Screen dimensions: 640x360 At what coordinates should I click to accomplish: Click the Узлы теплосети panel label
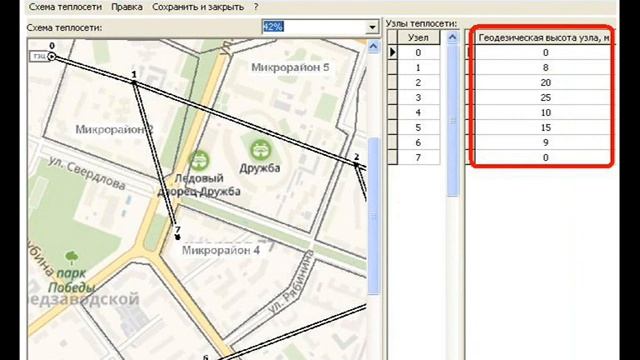[421, 24]
